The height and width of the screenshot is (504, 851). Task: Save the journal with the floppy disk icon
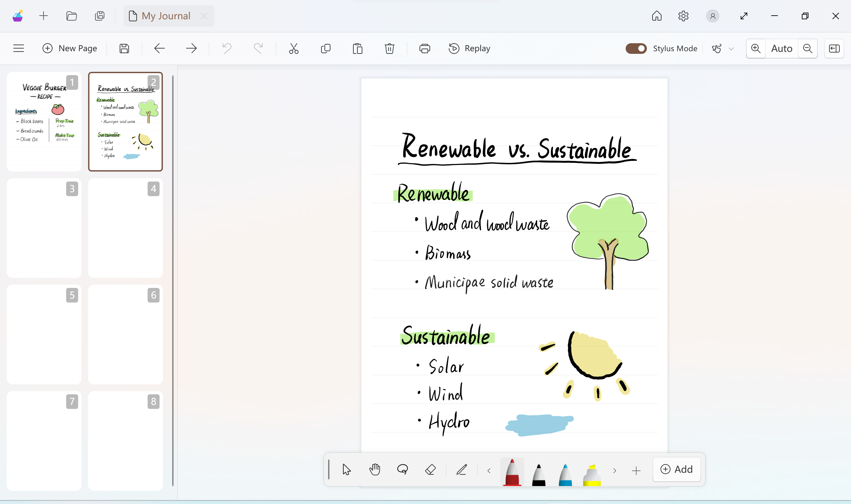(x=124, y=49)
